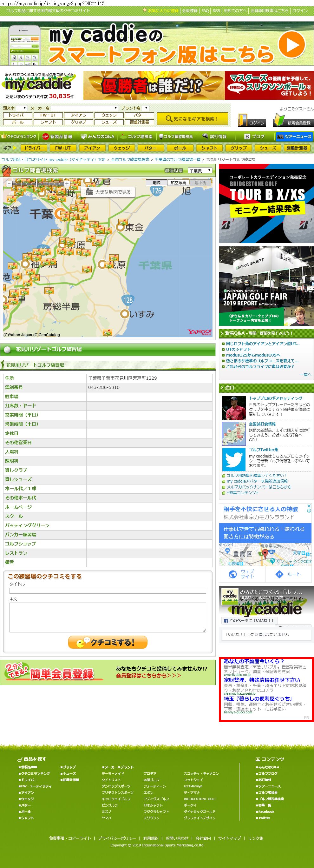Click the orange play arrow on smartphone banner

point(291,45)
